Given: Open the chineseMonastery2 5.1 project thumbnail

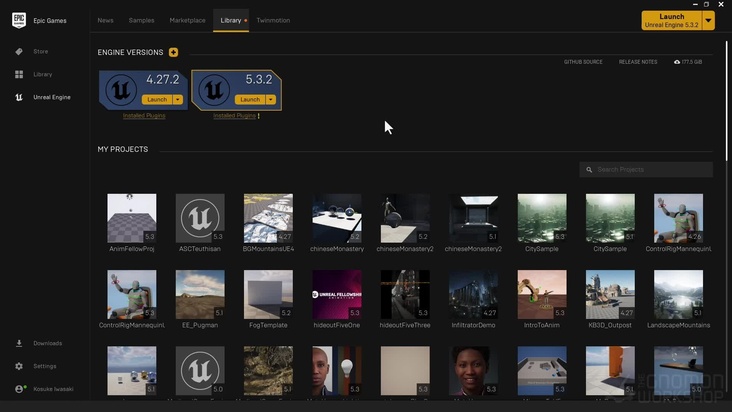Looking at the screenshot, I should tap(473, 218).
